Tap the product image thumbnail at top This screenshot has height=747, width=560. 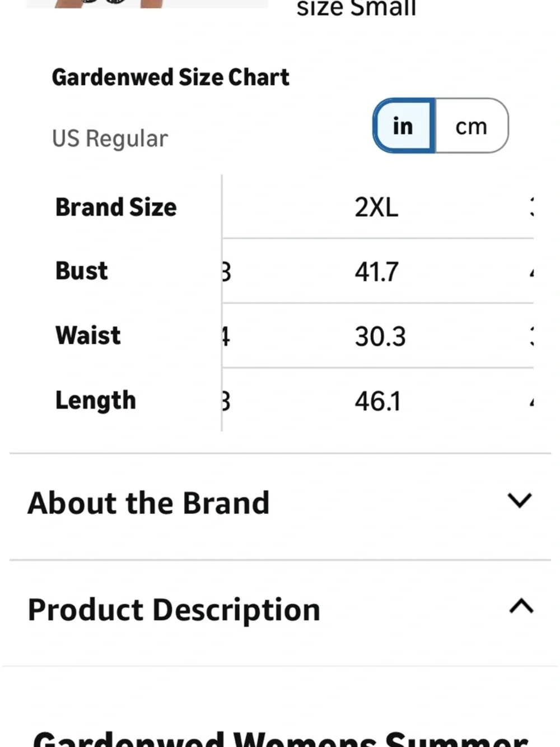[147, 3]
